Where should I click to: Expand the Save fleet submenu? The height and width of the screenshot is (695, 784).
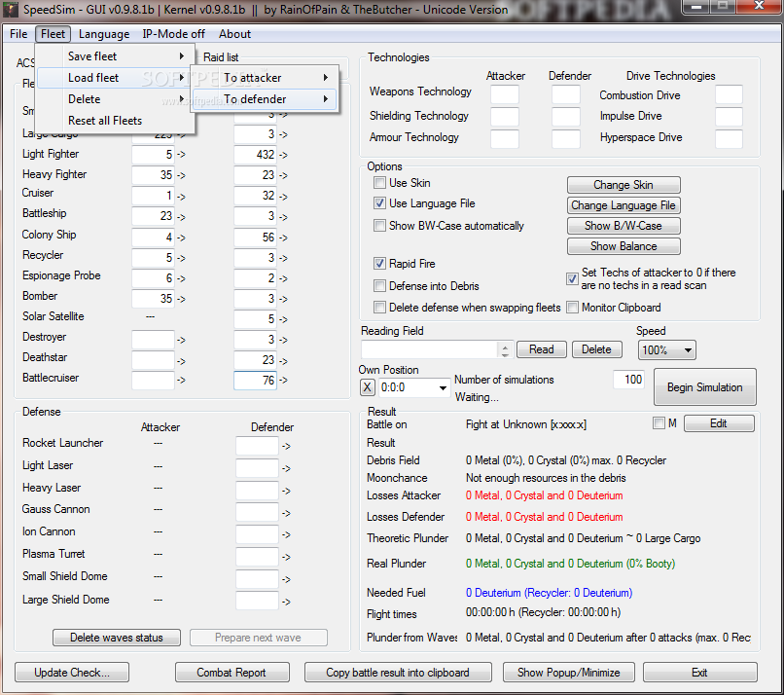[x=115, y=56]
